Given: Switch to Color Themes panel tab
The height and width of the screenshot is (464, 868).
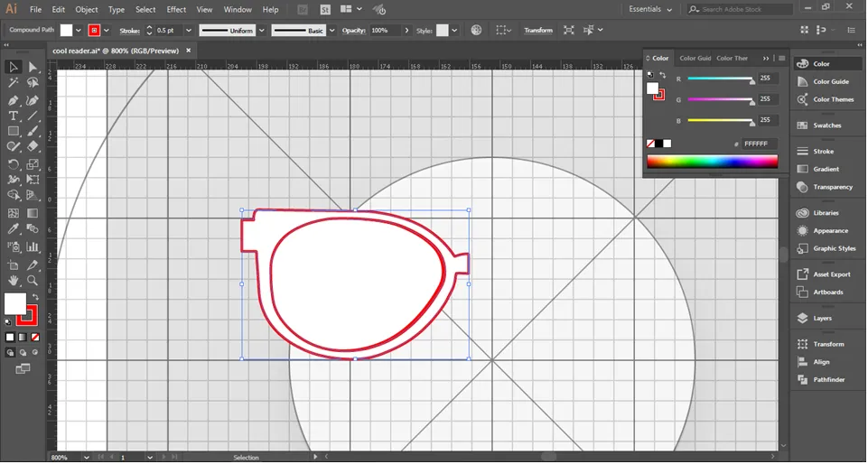Looking at the screenshot, I should pyautogui.click(x=732, y=58).
